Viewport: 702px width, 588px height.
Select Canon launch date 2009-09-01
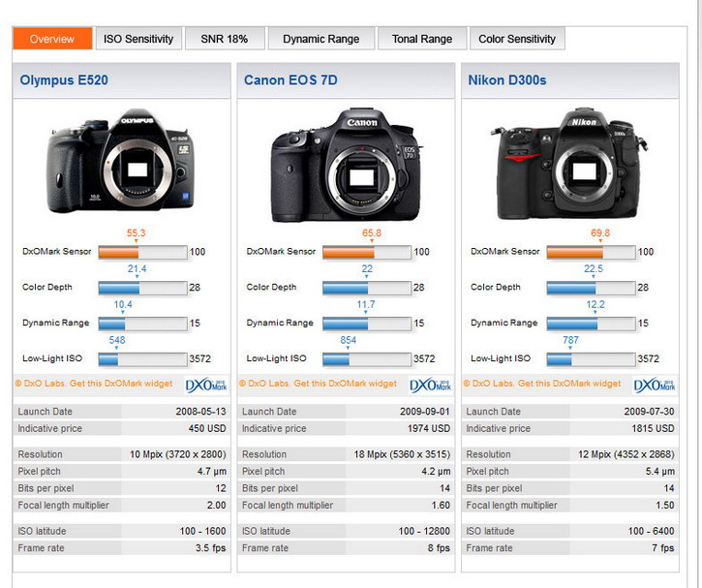pyautogui.click(x=425, y=411)
